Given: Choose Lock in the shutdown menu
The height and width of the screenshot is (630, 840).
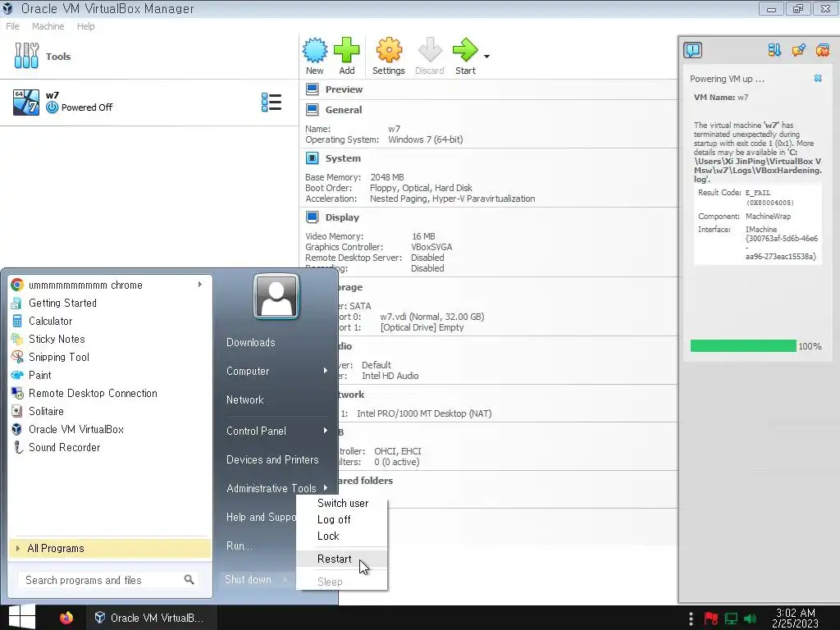Looking at the screenshot, I should 342,536.
